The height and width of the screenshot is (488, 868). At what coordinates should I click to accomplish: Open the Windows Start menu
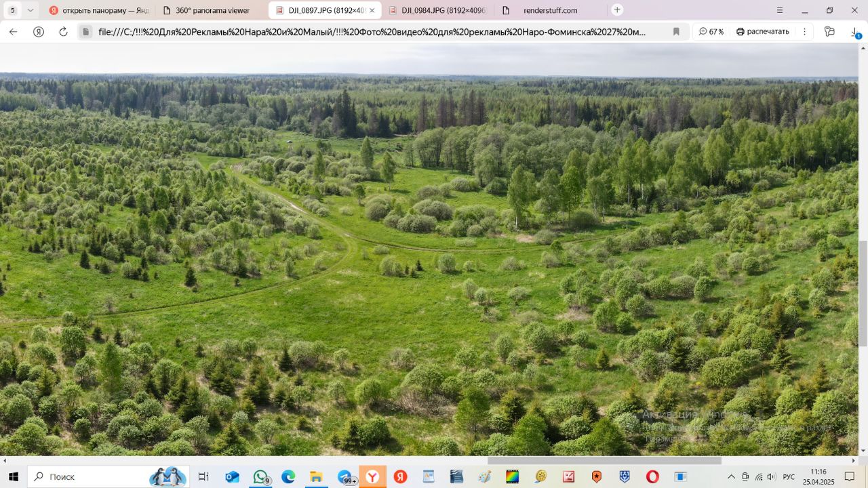(x=13, y=476)
